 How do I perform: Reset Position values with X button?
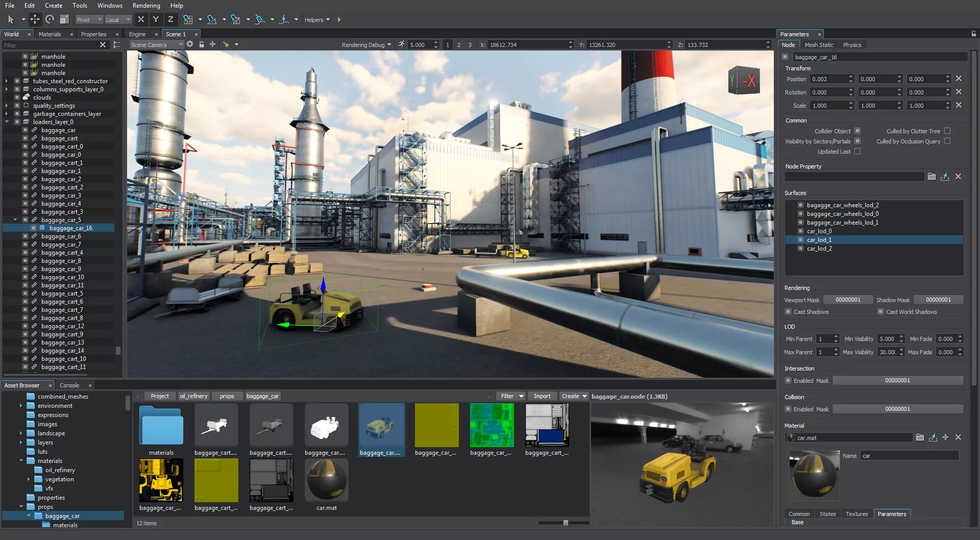coord(959,79)
